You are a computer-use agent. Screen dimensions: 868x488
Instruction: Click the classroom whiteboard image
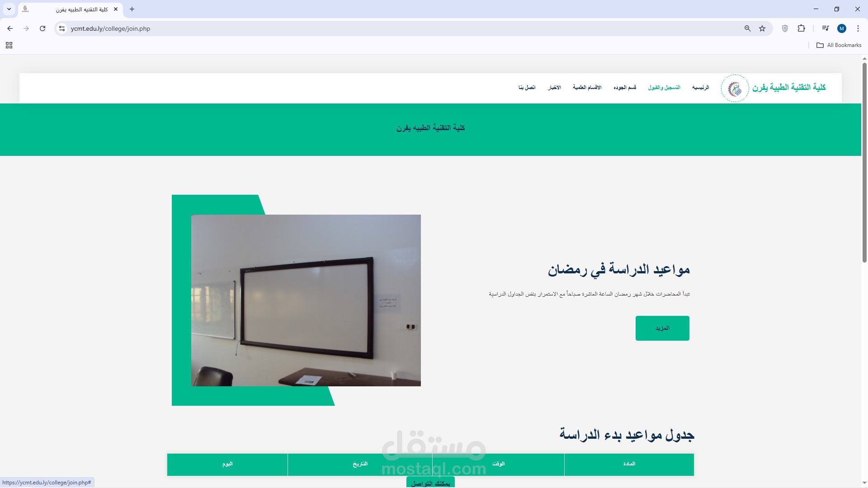(306, 300)
